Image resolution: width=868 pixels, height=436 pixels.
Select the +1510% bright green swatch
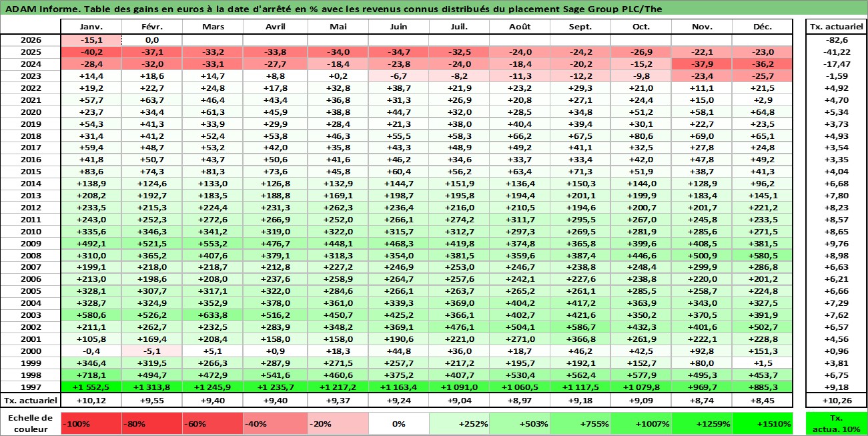(x=762, y=423)
